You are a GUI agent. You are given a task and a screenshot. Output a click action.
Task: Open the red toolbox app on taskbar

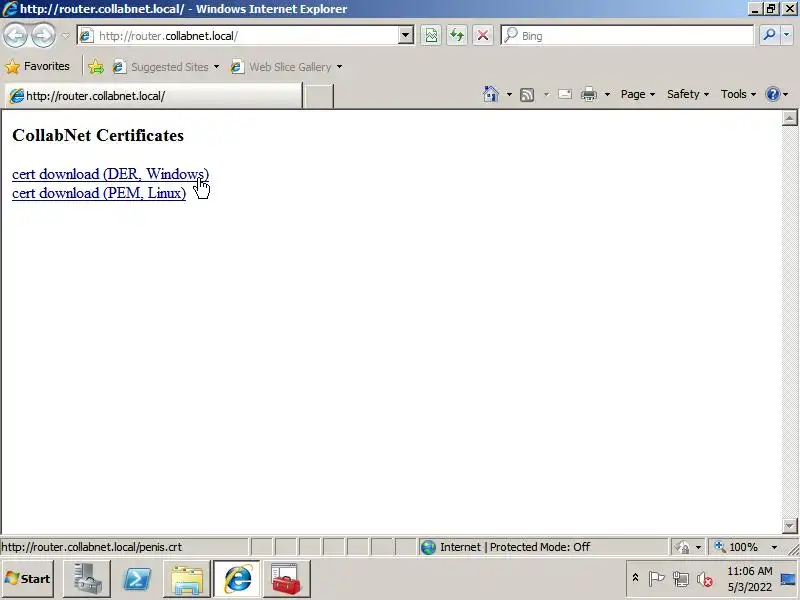(x=287, y=579)
